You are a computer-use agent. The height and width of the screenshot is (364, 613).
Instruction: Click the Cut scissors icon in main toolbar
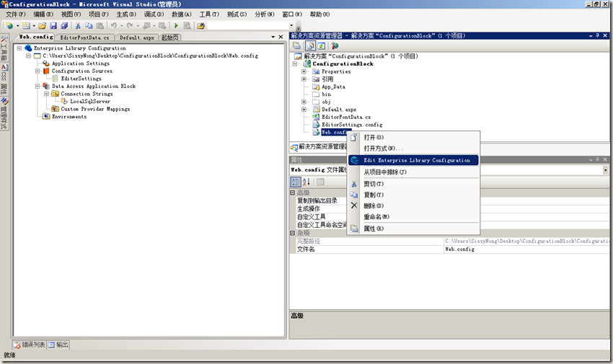point(78,26)
